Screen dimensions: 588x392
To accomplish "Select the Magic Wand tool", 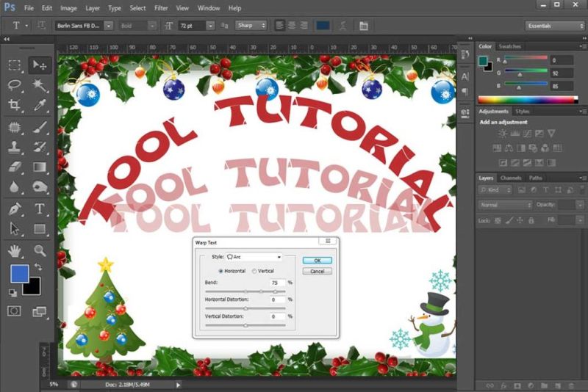I will pyautogui.click(x=40, y=85).
